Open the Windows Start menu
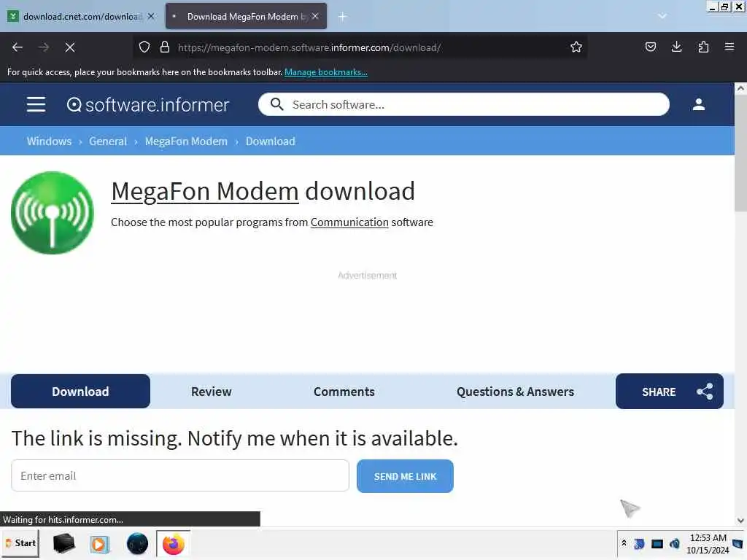Screen dimensions: 747x560 20,543
